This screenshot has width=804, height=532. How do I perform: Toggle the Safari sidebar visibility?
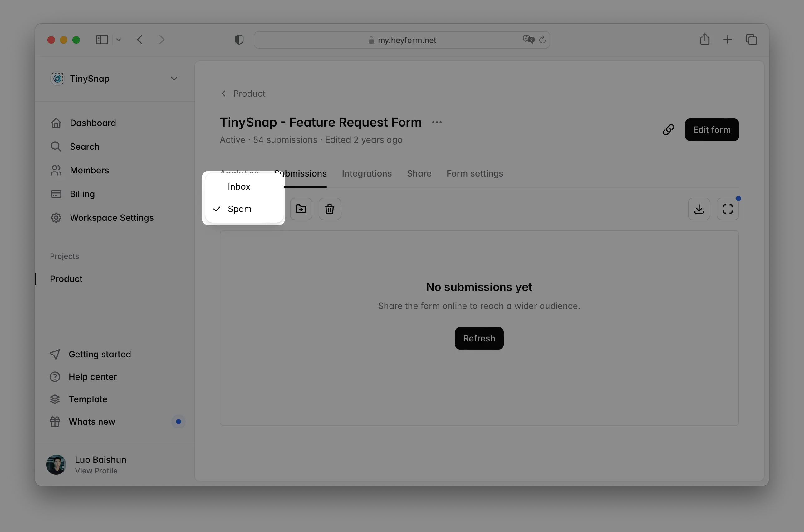click(x=101, y=40)
